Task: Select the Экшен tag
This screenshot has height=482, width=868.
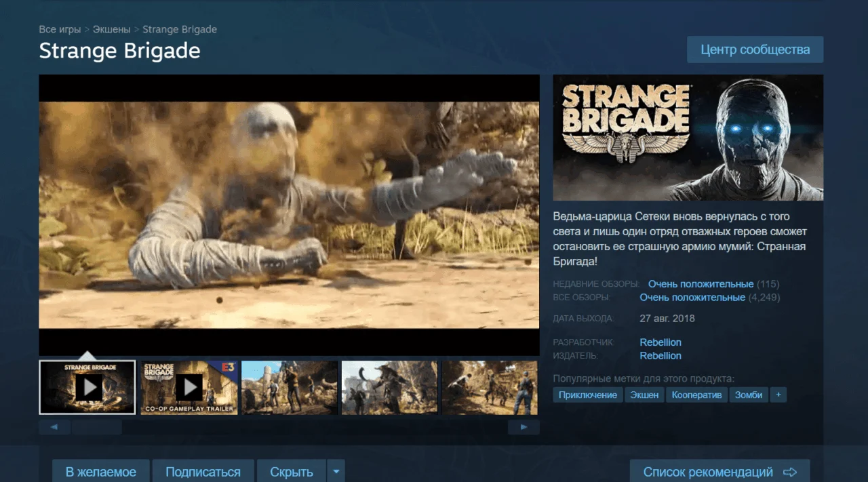Action: 644,395
